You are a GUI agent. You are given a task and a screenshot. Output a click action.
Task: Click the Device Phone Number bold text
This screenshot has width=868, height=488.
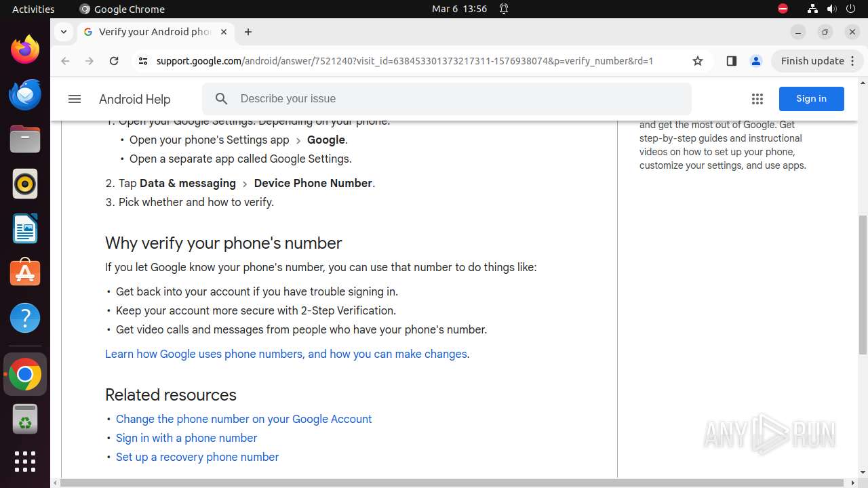pos(313,183)
